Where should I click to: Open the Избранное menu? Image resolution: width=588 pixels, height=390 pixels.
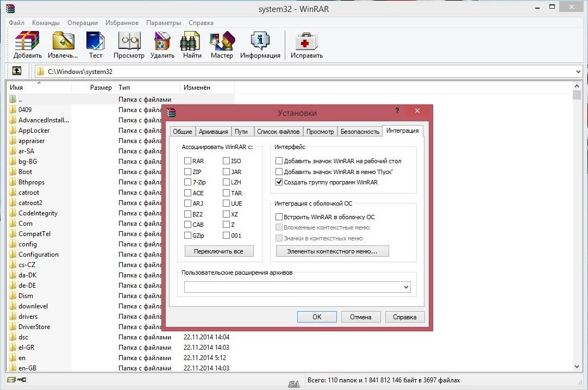click(122, 22)
